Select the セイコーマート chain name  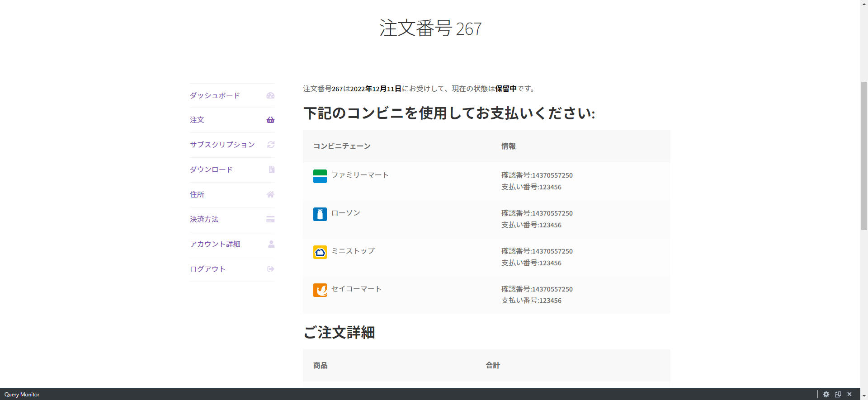(356, 289)
